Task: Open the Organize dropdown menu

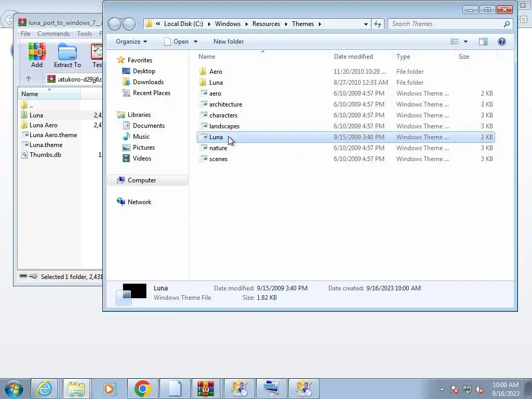Action: coord(131,42)
